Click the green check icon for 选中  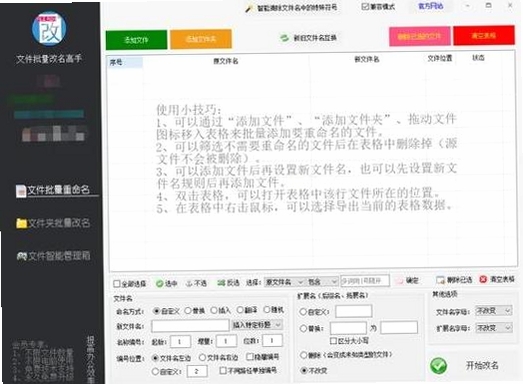pos(159,284)
